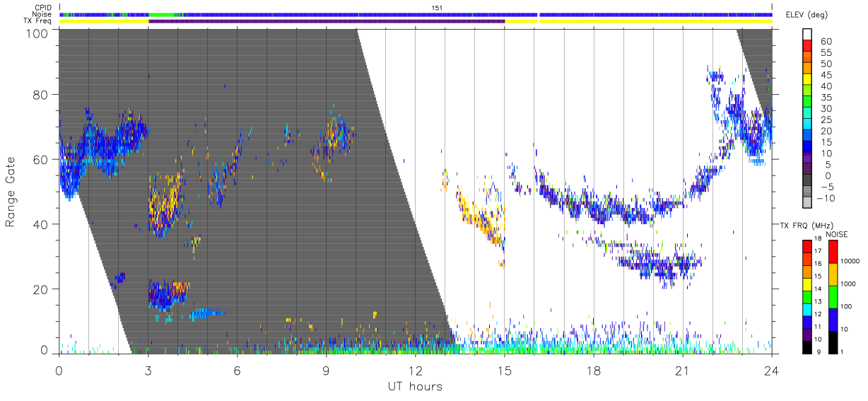Pick red NOISE colorbar segment above 10000
Image resolution: width=868 pixels, height=401 pixels.
pos(832,252)
